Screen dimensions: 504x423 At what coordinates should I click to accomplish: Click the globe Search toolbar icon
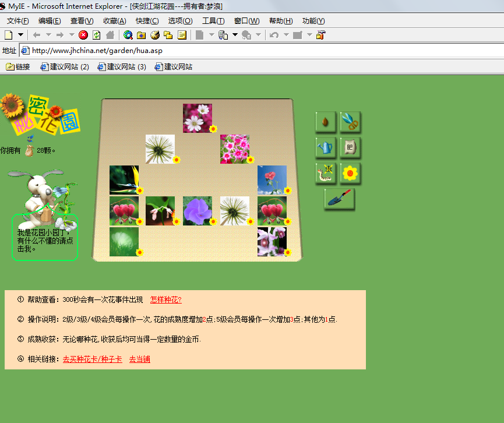click(128, 35)
